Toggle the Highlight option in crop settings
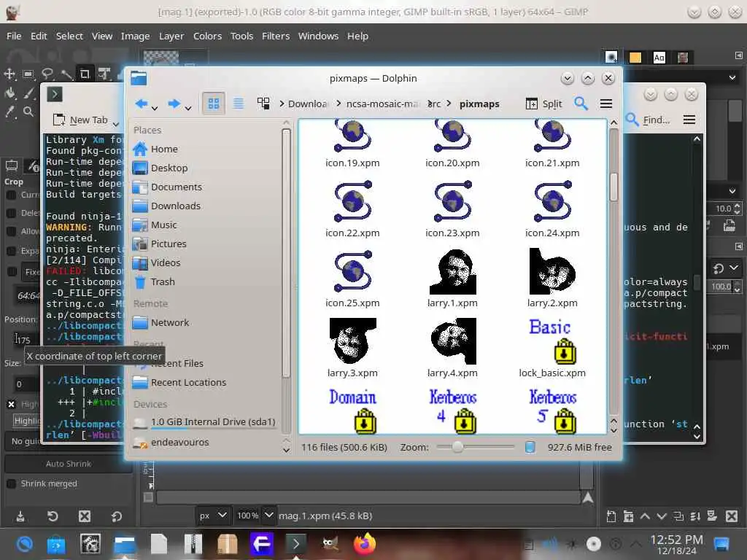The height and width of the screenshot is (560, 747). point(12,404)
